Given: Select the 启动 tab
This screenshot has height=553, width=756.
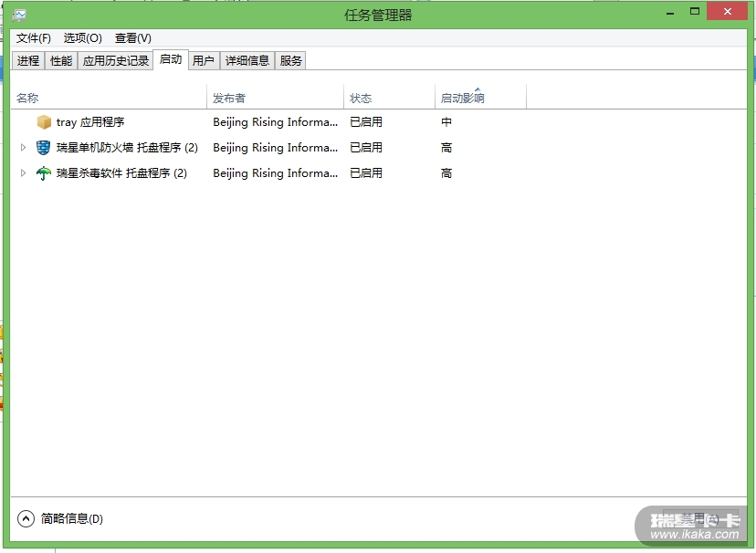Looking at the screenshot, I should 171,59.
